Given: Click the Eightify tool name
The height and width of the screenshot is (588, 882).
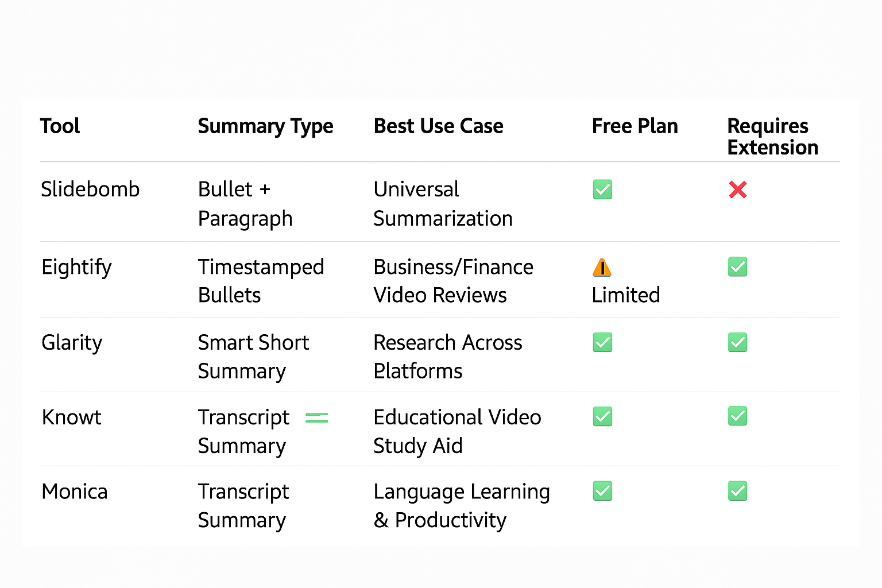Looking at the screenshot, I should click(x=76, y=268).
